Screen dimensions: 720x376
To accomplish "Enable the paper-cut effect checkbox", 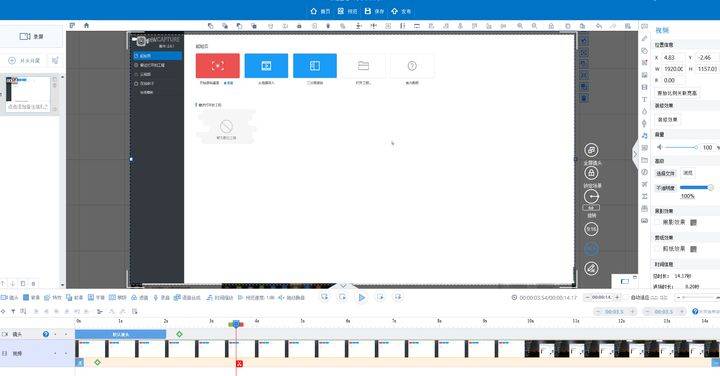I will click(x=658, y=249).
